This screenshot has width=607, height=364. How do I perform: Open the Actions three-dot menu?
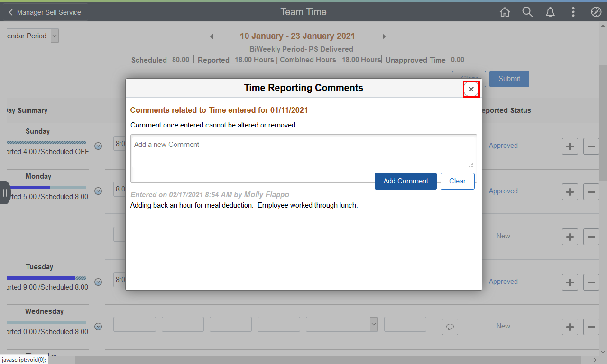pos(573,12)
